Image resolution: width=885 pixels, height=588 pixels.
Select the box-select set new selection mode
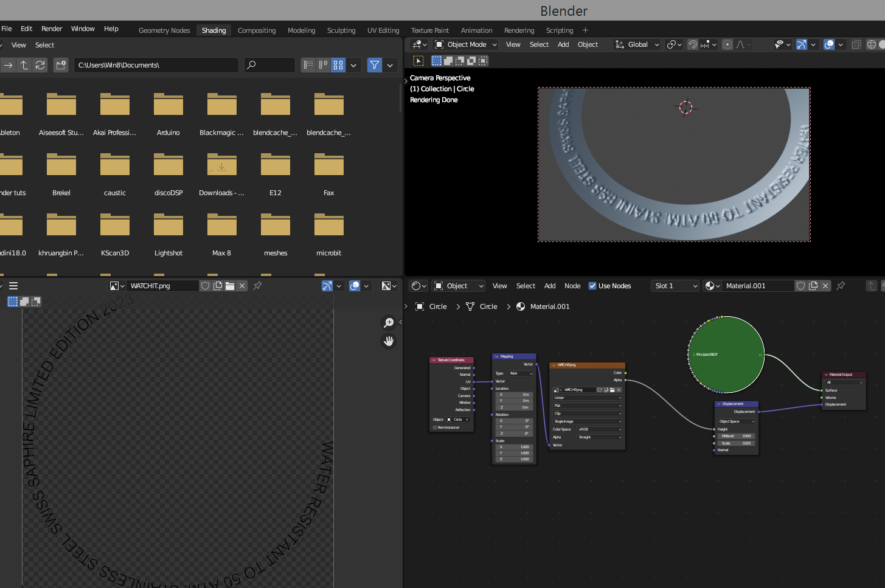[x=437, y=61]
